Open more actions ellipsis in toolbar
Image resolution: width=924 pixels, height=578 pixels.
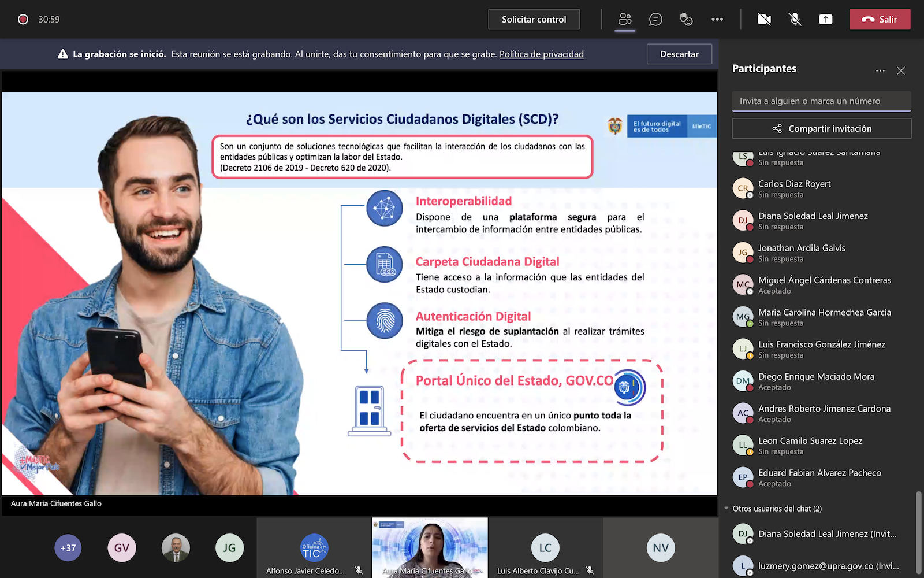717,19
